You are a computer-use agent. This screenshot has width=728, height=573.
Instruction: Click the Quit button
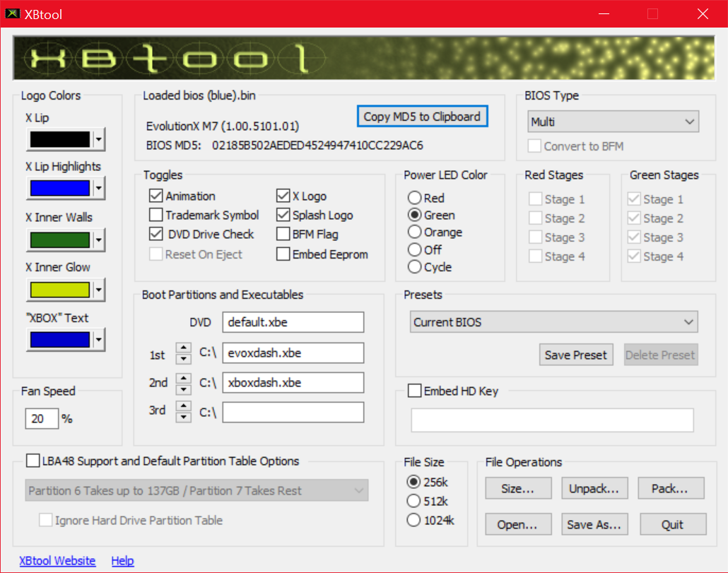pos(673,524)
